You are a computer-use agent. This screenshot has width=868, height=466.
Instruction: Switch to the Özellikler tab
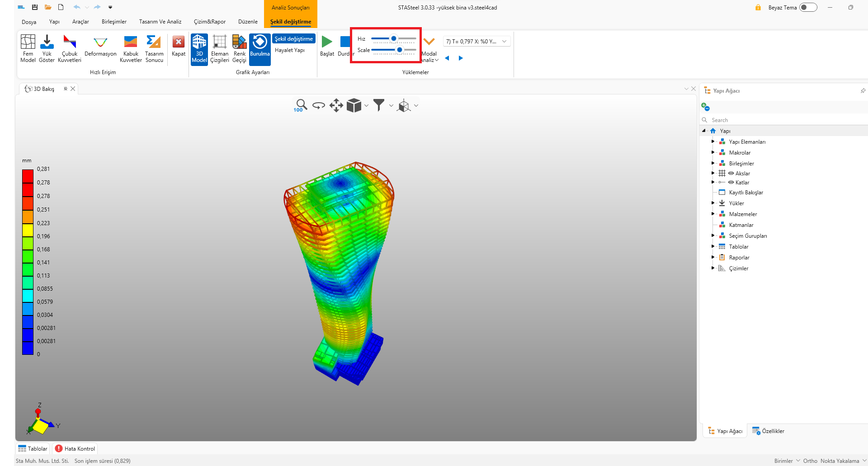769,431
